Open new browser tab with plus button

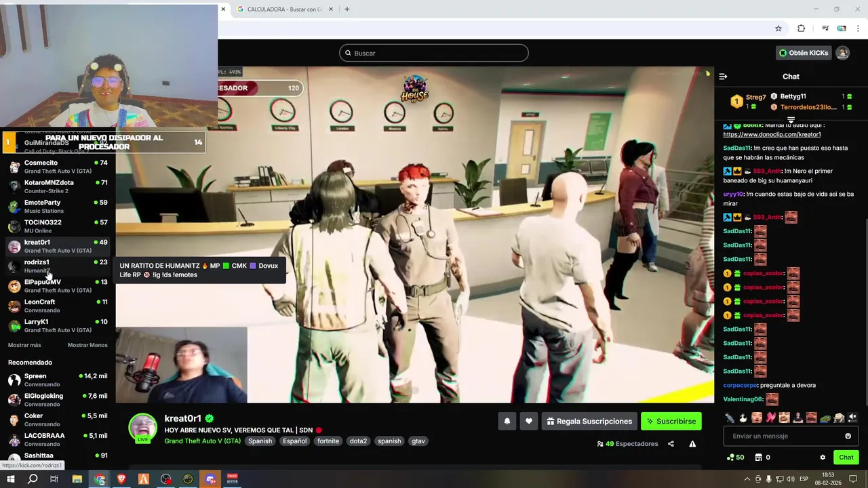click(x=347, y=9)
